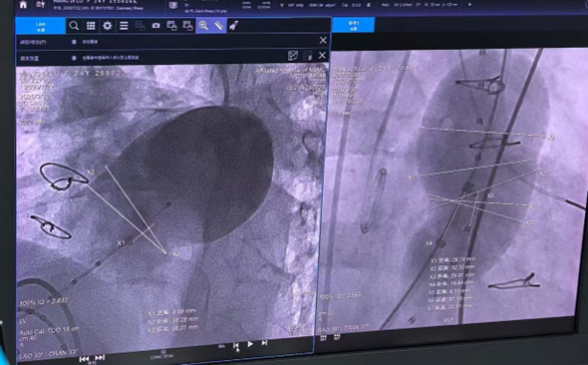Play the cine run
Viewport: 588px width, 365px height.
[250, 344]
